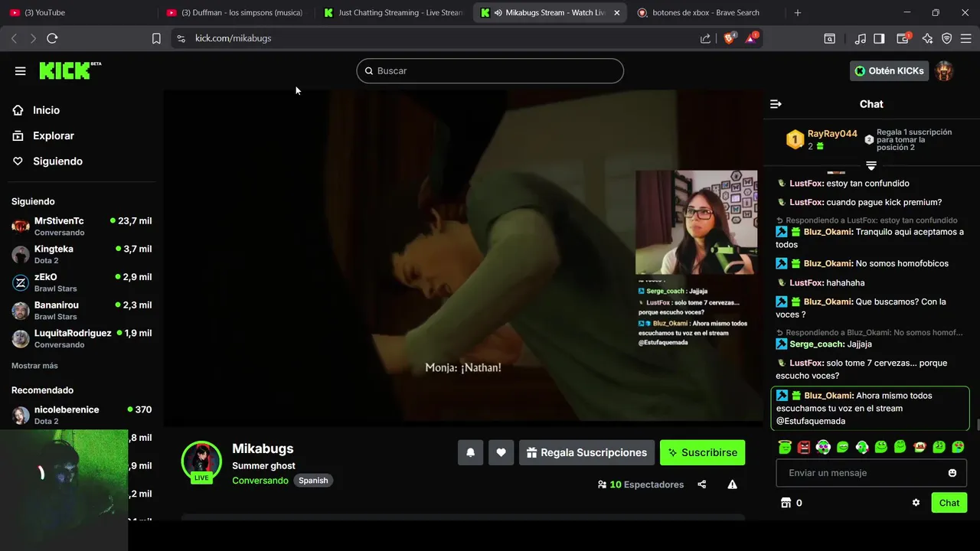Click the heart follow button
980x551 pixels.
coord(501,452)
